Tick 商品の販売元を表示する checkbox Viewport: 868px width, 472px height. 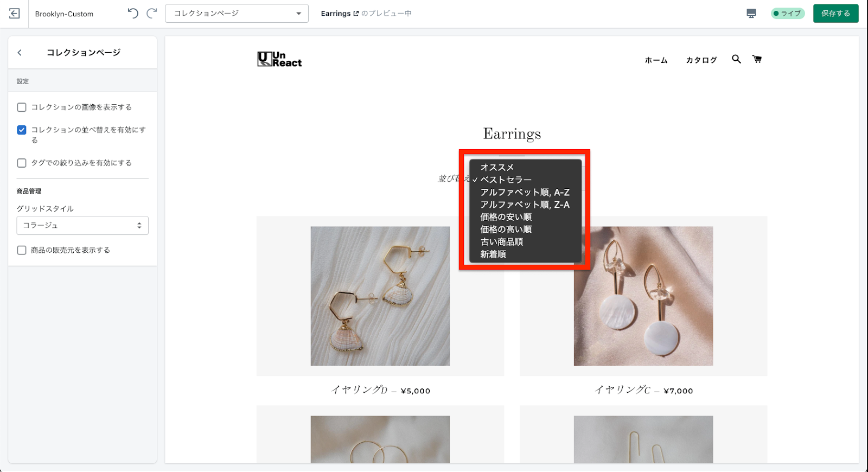point(22,250)
